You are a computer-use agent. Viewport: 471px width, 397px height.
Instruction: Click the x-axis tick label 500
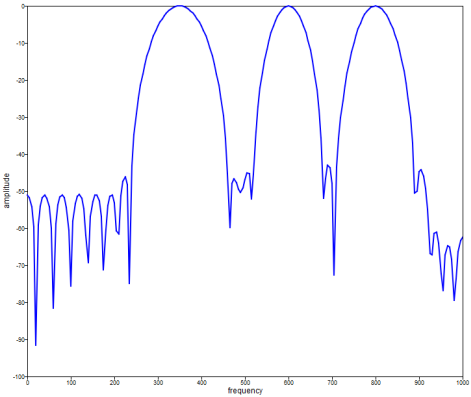click(x=245, y=382)
